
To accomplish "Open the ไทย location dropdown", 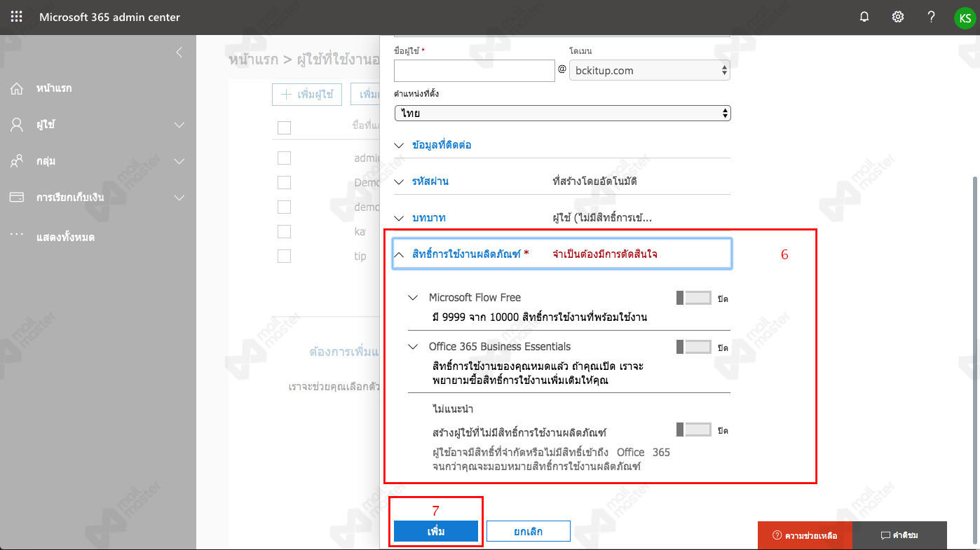I will (x=562, y=113).
